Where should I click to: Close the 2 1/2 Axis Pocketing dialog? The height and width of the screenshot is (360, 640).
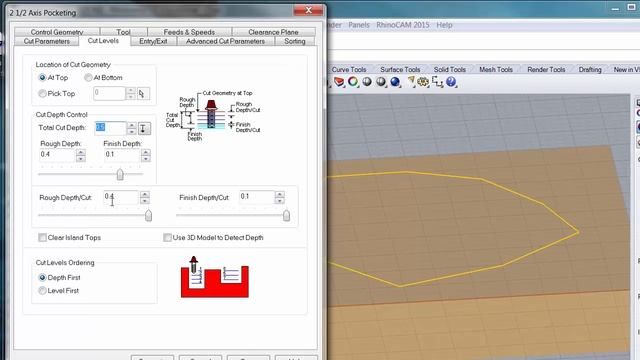[x=308, y=10]
